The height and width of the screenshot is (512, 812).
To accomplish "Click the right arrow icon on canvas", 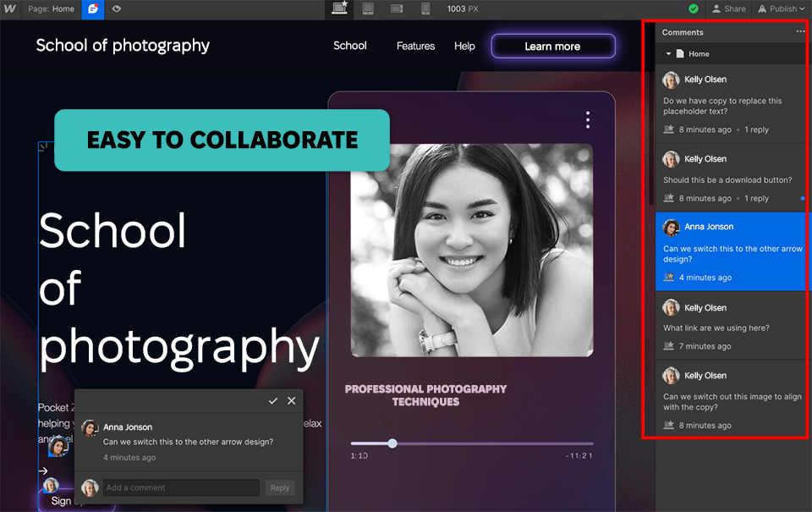I will (43, 471).
